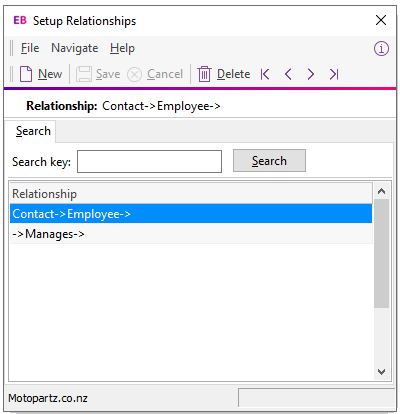The image size is (400, 414).
Task: Click the Cancel circle-x icon
Action: [135, 74]
